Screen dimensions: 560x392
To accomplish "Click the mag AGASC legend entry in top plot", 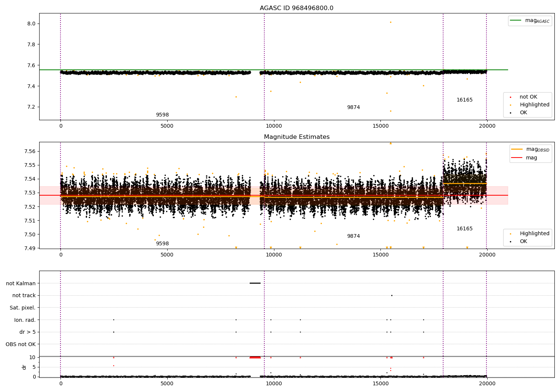I will coord(530,21).
